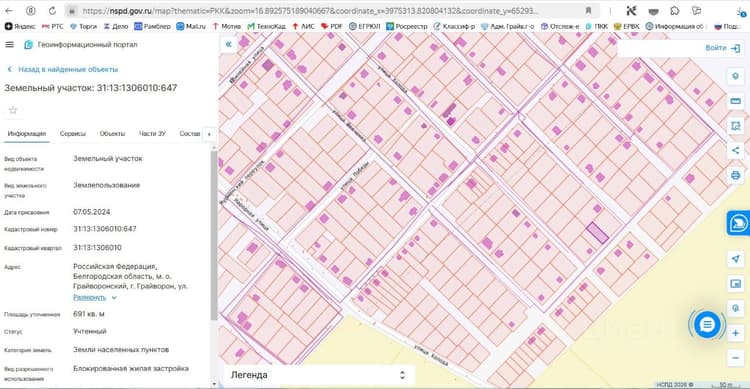Print the map

point(736,175)
